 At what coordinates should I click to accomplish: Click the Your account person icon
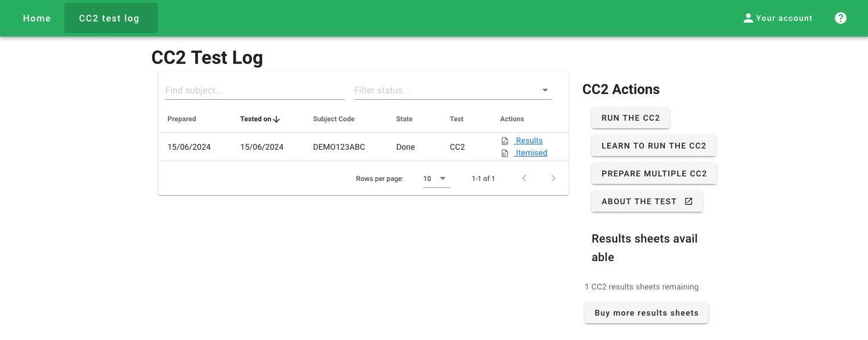click(748, 18)
